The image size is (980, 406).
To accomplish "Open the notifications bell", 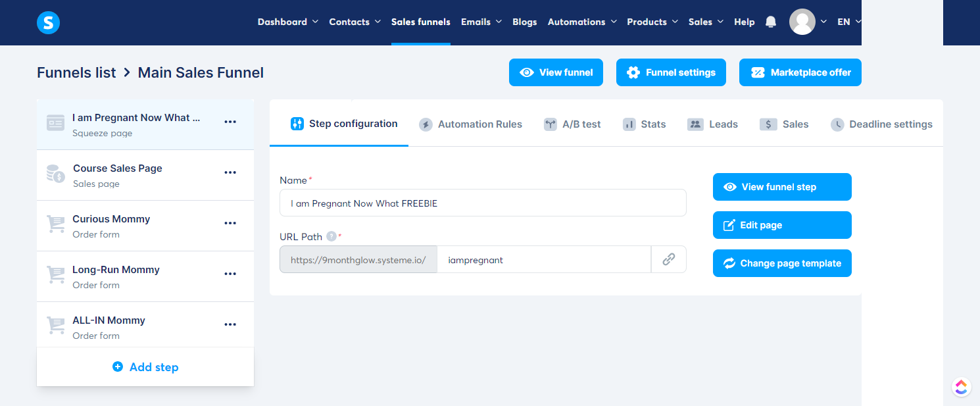I will [771, 22].
